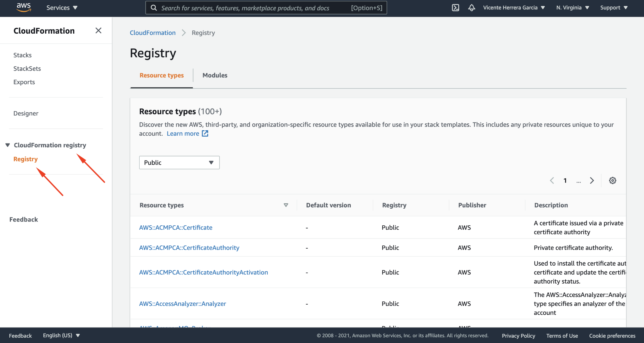Switch to the Resource types tab

click(x=162, y=76)
